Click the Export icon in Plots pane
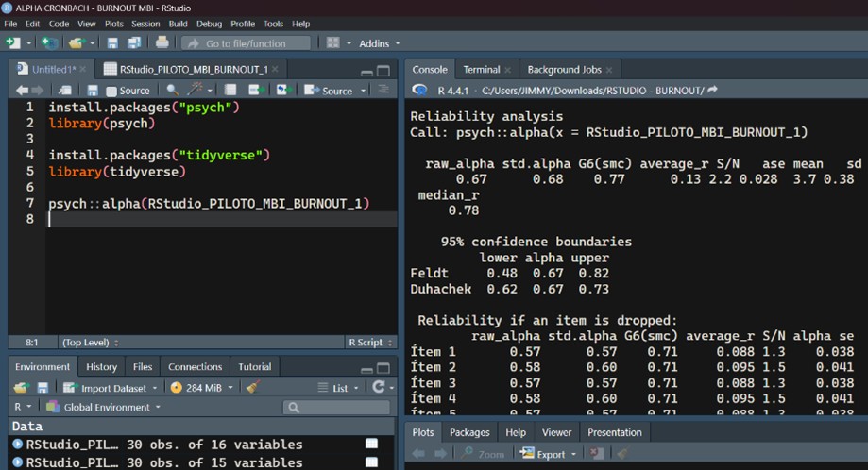The image size is (868, 470). tap(526, 453)
